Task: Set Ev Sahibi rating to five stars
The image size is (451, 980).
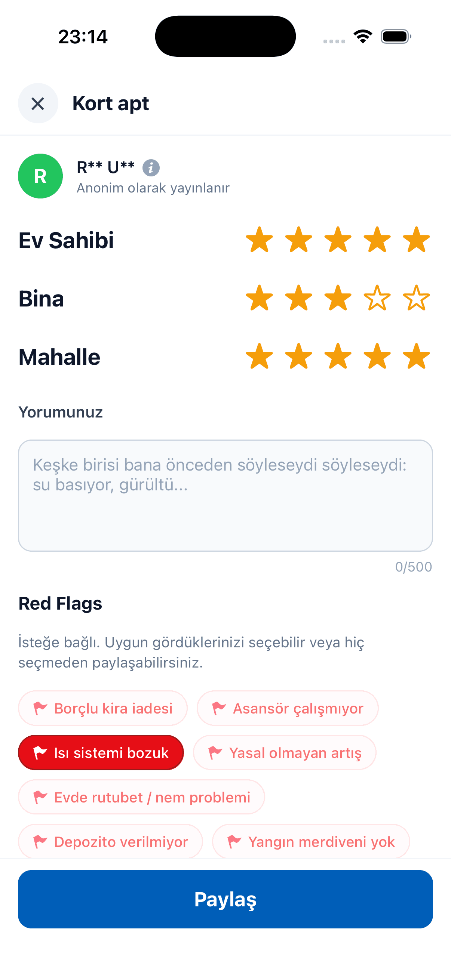Action: (416, 240)
